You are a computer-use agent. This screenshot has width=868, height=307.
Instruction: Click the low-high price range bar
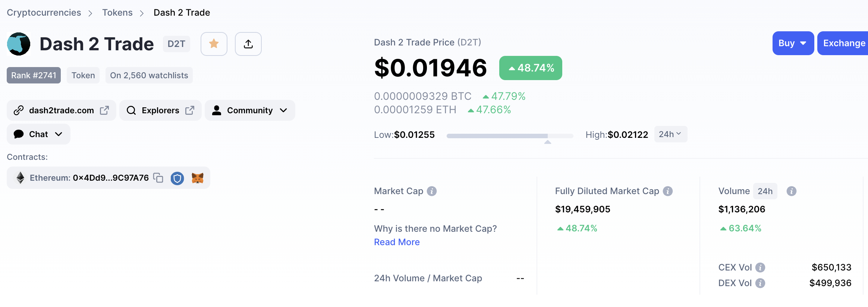click(510, 136)
